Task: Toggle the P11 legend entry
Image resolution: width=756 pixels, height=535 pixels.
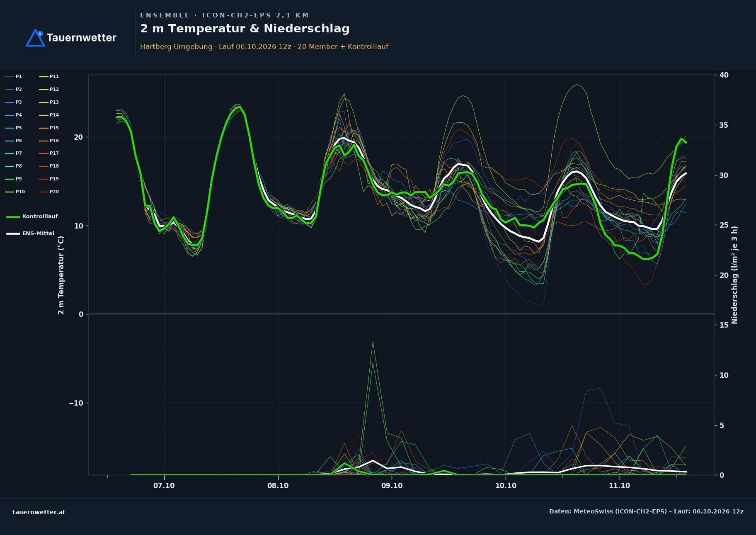Action: 49,76
